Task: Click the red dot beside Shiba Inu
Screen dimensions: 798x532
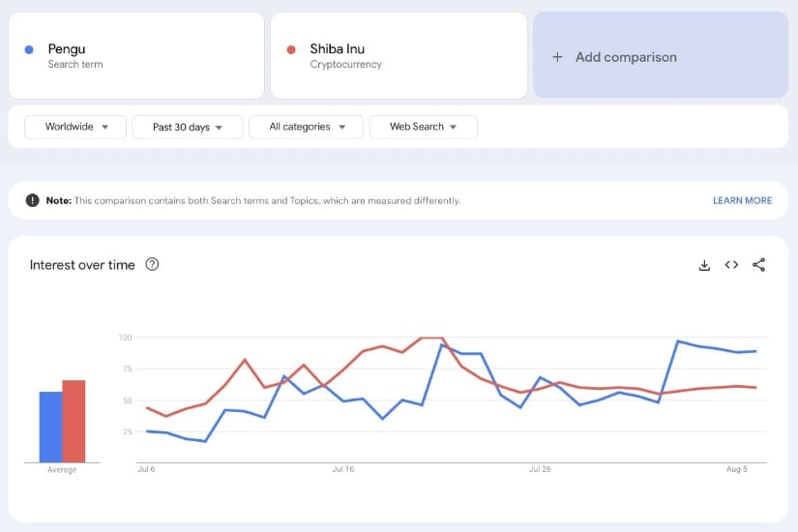Action: (291, 49)
